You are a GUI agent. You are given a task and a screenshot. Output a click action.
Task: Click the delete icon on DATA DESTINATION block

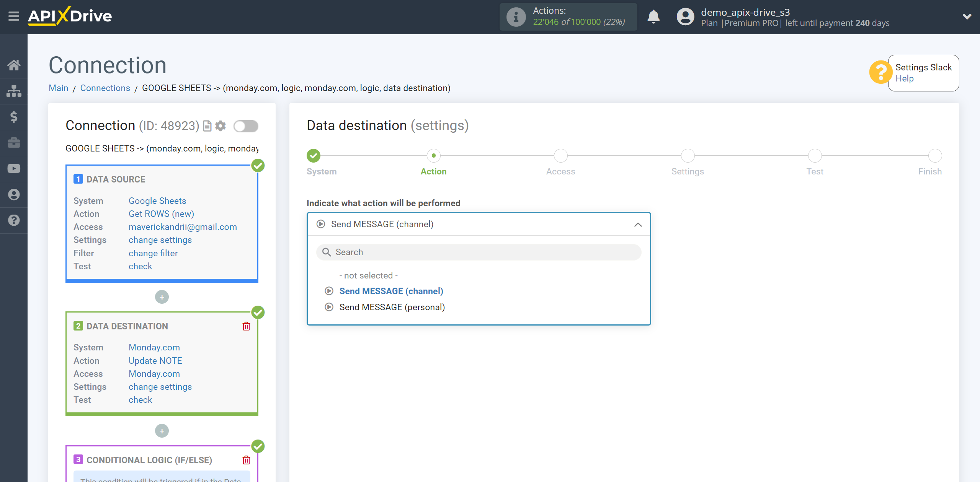pyautogui.click(x=246, y=326)
